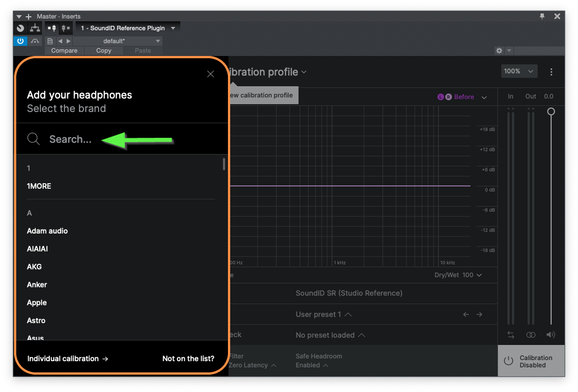Viewport: 578px width, 392px height.
Task: Toggle the mono overlapping-circles icon
Action: click(x=531, y=334)
